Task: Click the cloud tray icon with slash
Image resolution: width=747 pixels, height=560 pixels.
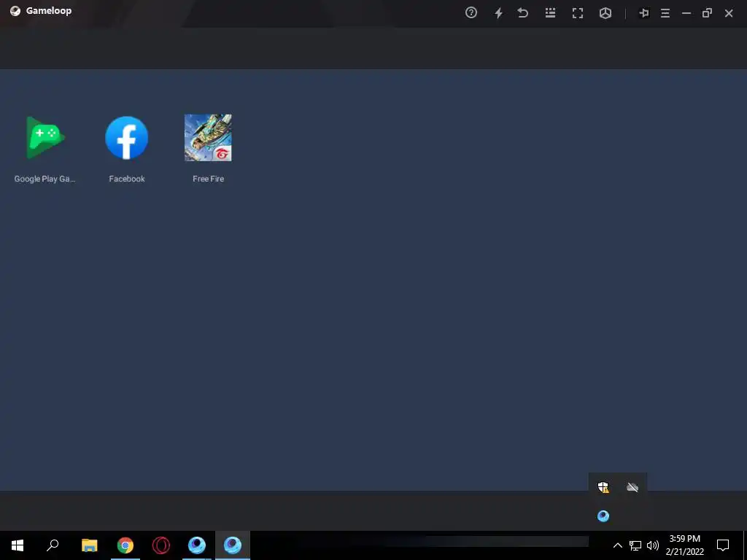Action: [x=632, y=487]
